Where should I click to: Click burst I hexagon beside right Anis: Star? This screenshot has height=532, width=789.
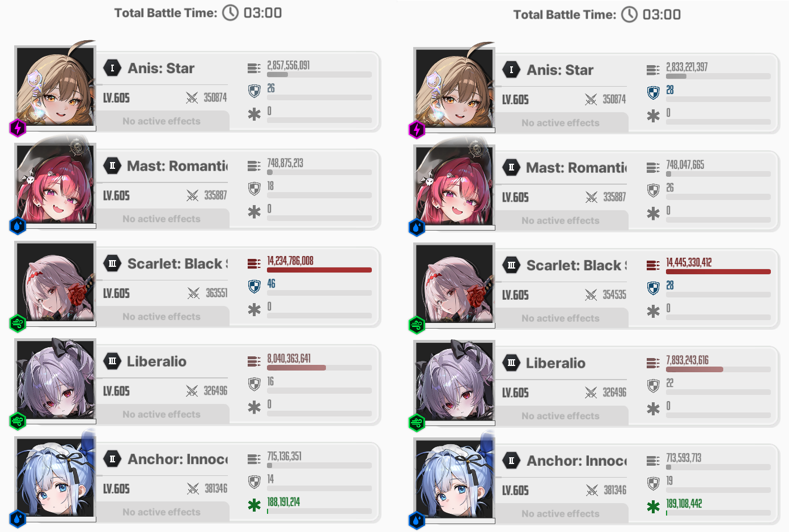[511, 70]
